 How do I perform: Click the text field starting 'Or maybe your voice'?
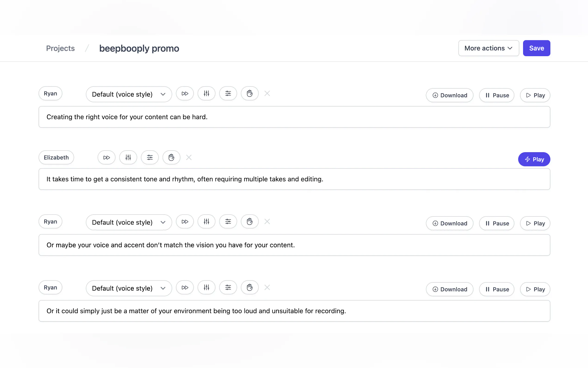[294, 245]
